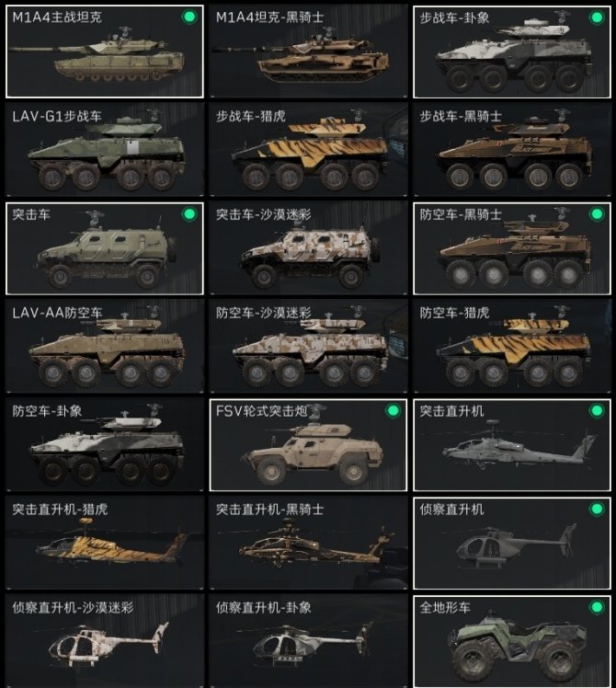Click the green indicator on 侦察直升机
The height and width of the screenshot is (688, 616).
597,509
